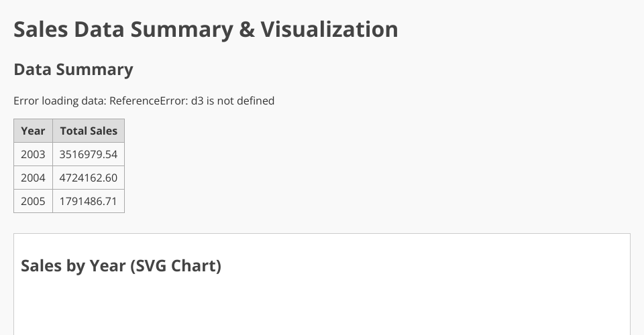Click the ampersand in the page title
Viewport: 644px width, 335px height.
pos(246,29)
